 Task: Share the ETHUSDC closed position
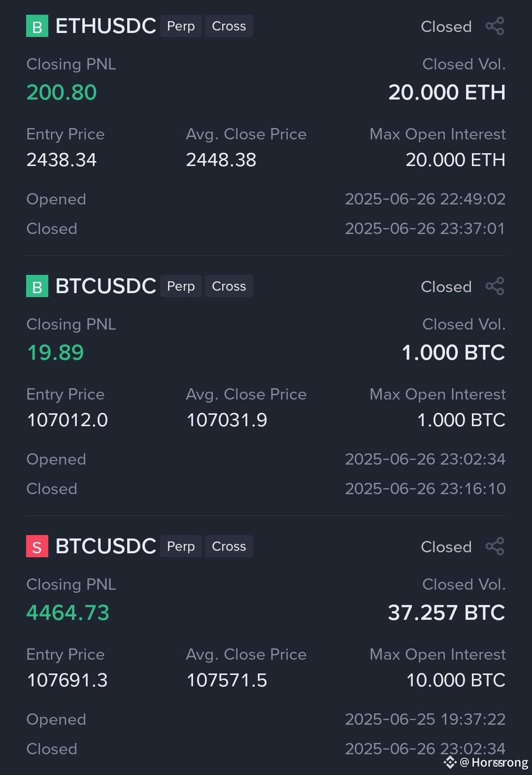pos(495,26)
